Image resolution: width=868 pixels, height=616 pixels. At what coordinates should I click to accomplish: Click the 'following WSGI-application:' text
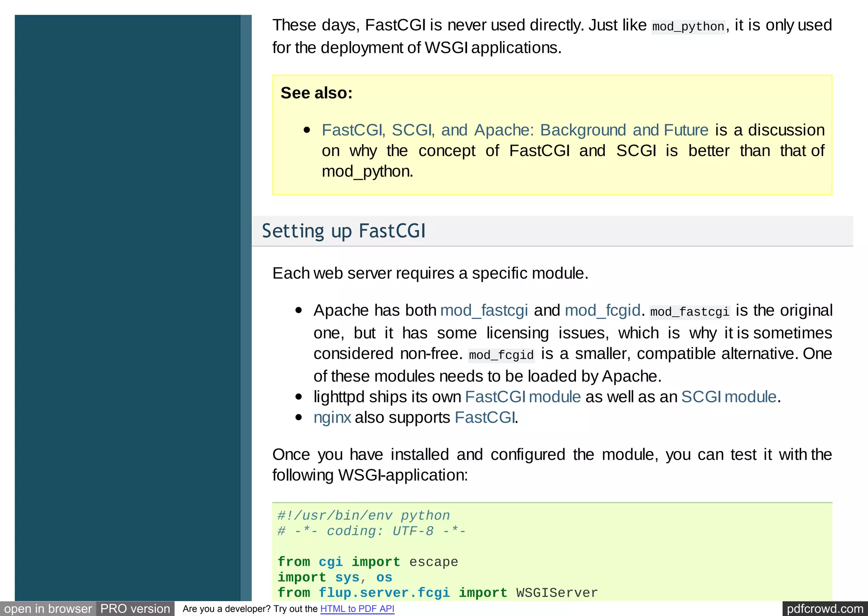[x=370, y=475]
